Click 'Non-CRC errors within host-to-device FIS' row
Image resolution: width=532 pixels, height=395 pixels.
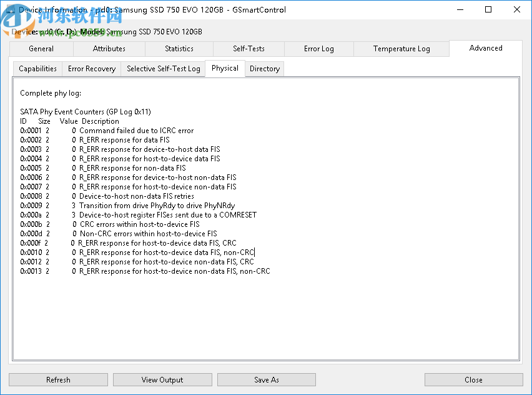pos(119,234)
